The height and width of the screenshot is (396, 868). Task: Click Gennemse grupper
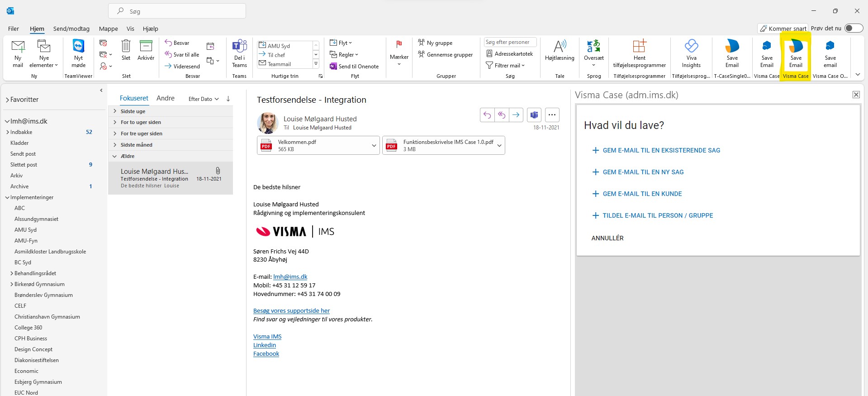(446, 55)
